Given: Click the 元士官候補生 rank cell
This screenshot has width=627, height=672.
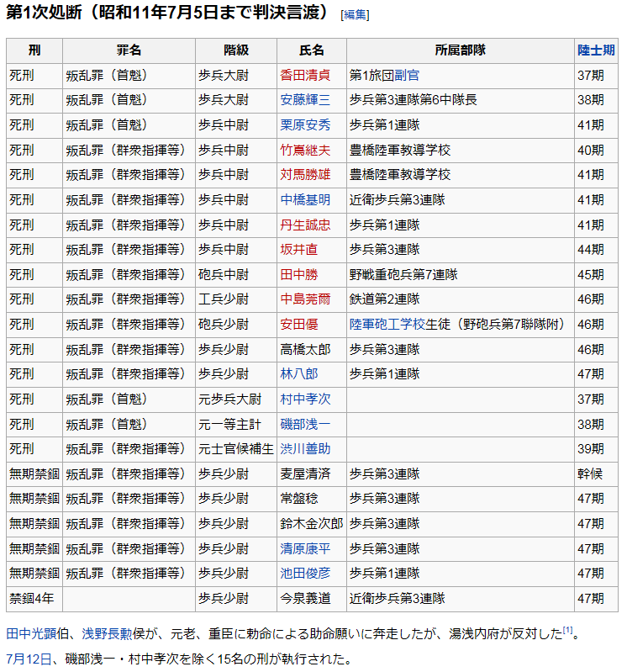Looking at the screenshot, I should [236, 449].
